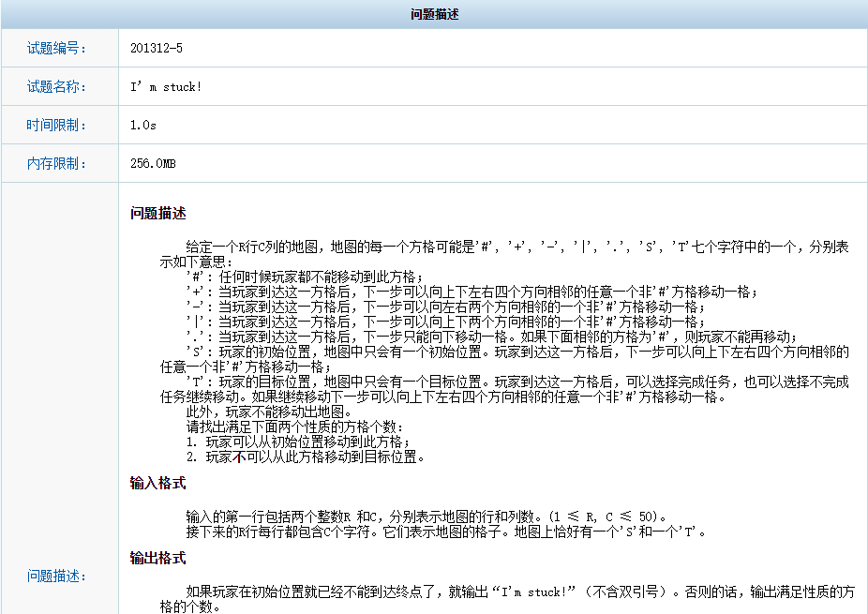The width and height of the screenshot is (868, 614).
Task: Click the problem ID 201312-5
Action: pyautogui.click(x=156, y=48)
